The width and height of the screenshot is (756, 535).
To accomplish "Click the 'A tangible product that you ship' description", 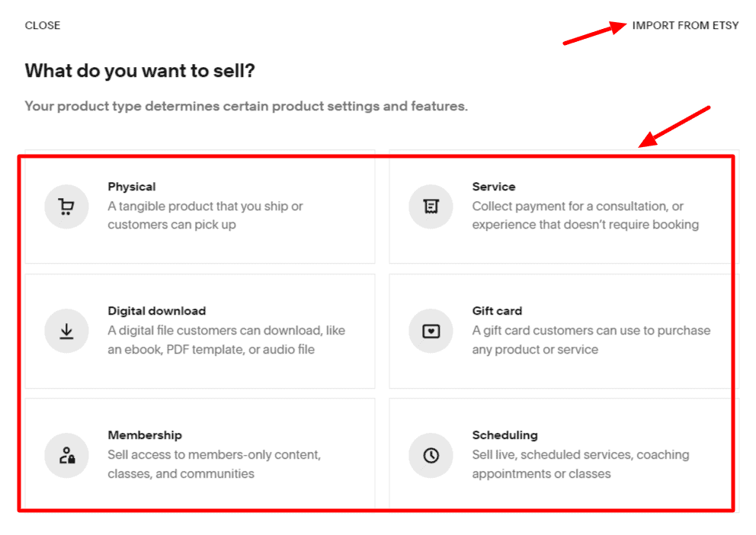I will 206,216.
